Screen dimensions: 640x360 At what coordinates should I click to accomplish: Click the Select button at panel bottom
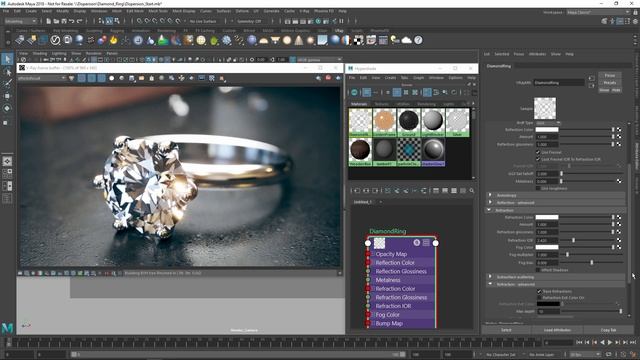click(x=506, y=330)
